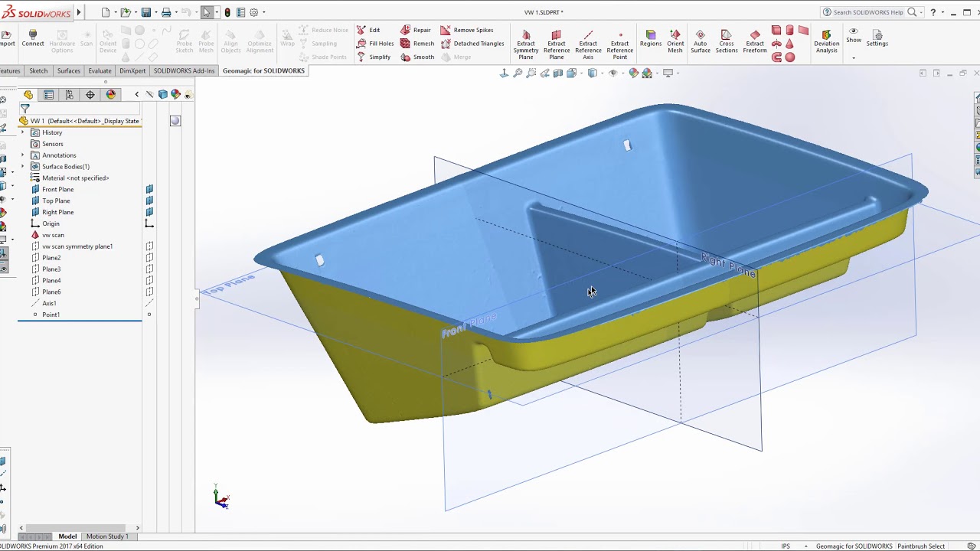Start the Auto Surface tool

(701, 41)
